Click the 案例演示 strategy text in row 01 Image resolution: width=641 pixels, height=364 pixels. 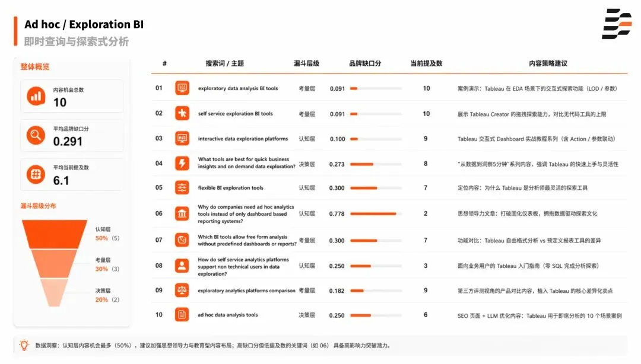pyautogui.click(x=537, y=88)
